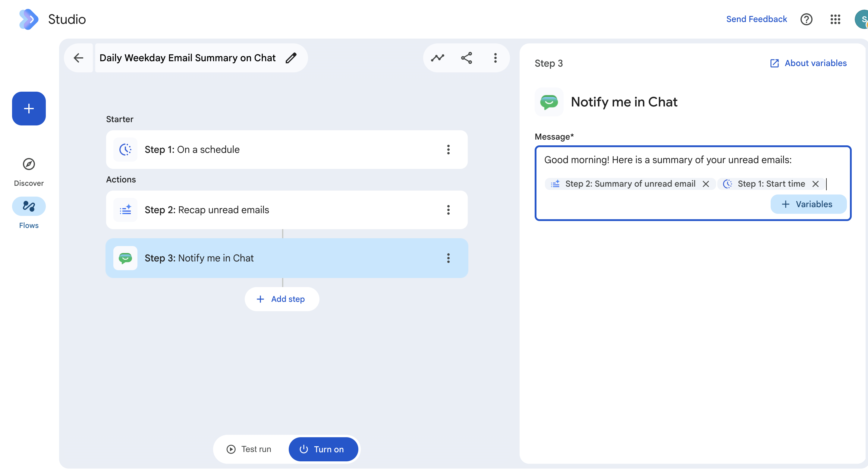Click the Step 3 chat bubble icon

click(x=125, y=258)
